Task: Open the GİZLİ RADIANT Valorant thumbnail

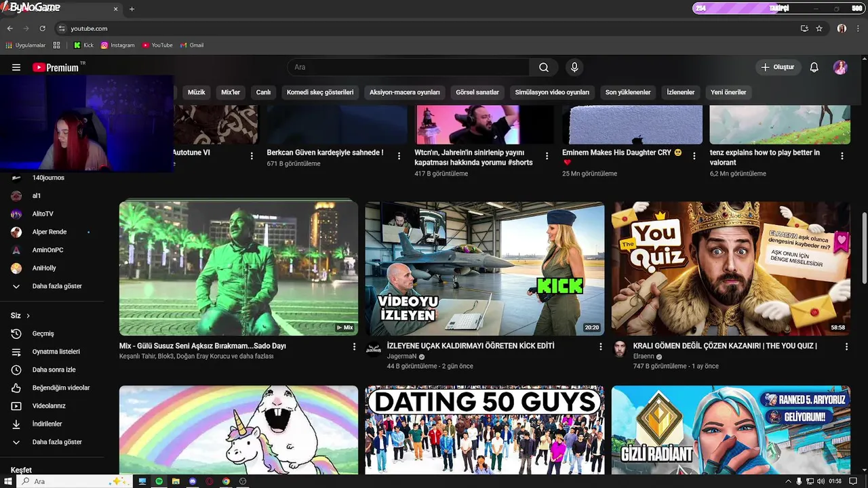Action: pyautogui.click(x=731, y=430)
